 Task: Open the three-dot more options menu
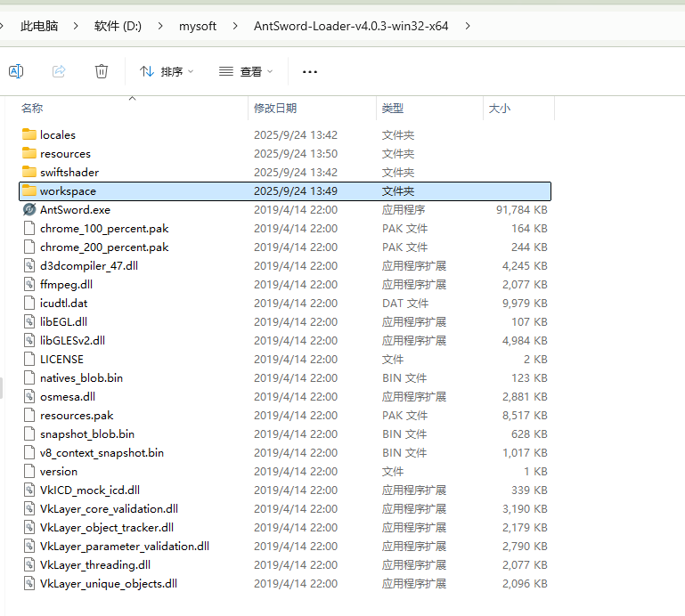310,71
